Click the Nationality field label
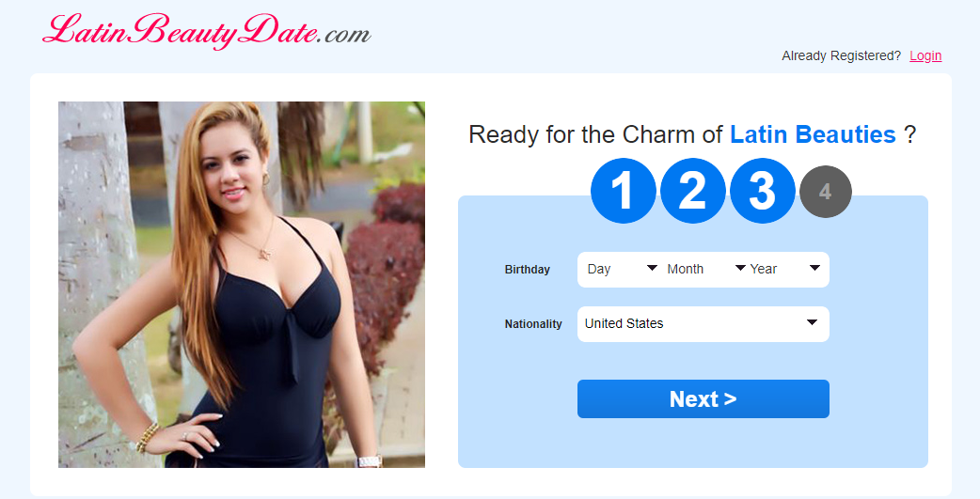This screenshot has height=499, width=980. point(533,324)
